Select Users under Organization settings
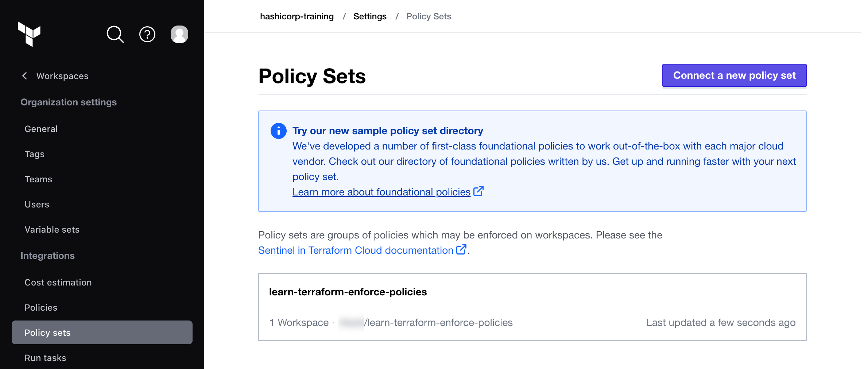Image resolution: width=868 pixels, height=369 pixels. pos(37,204)
